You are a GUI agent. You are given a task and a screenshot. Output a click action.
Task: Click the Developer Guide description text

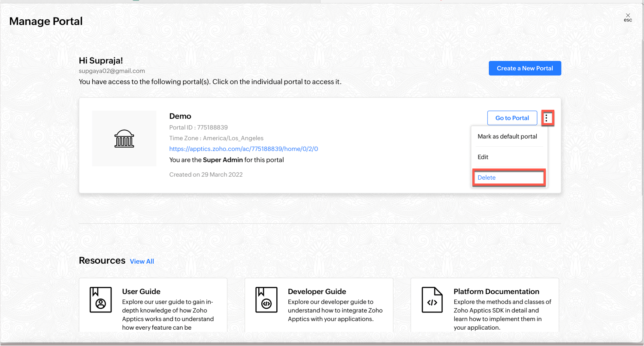pos(335,310)
